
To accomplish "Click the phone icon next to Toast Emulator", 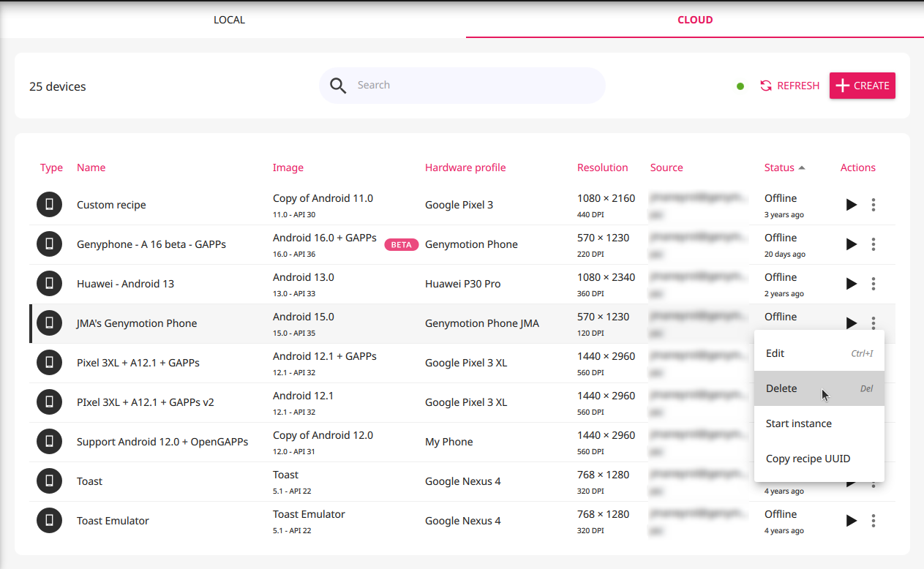I will pyautogui.click(x=50, y=521).
